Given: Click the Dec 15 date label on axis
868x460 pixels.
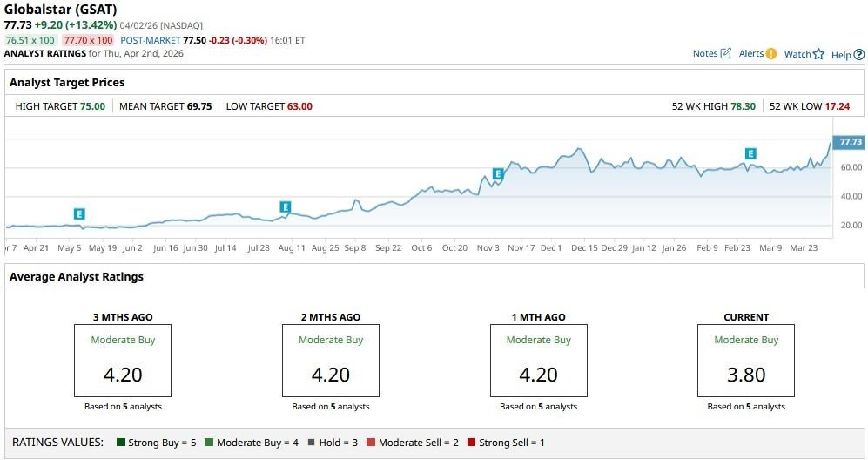Looking at the screenshot, I should coord(584,247).
